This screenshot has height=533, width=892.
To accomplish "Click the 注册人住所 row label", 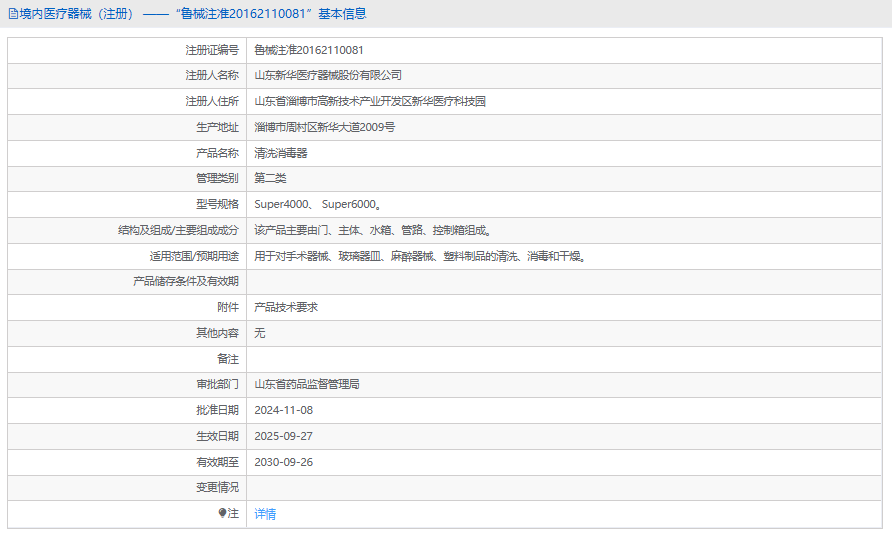I will 212,101.
